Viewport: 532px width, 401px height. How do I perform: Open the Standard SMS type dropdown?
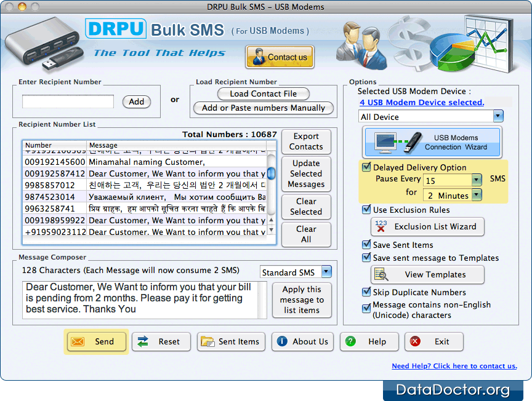pos(326,271)
